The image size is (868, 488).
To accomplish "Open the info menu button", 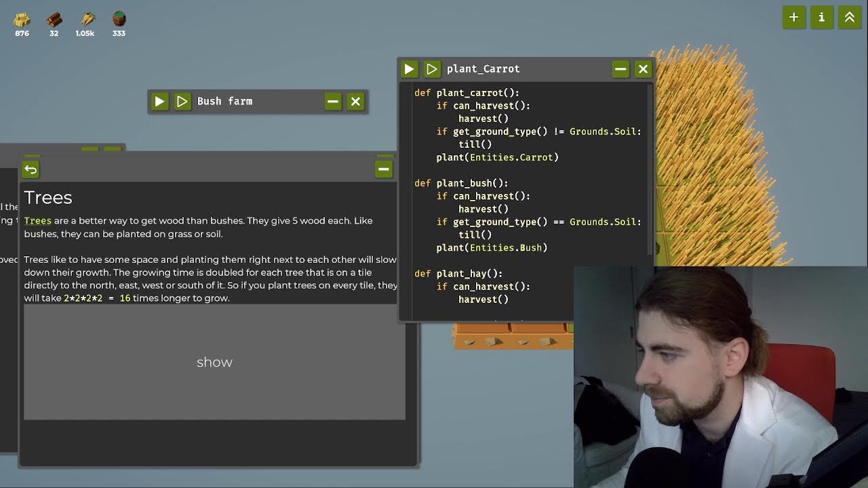I will (822, 17).
